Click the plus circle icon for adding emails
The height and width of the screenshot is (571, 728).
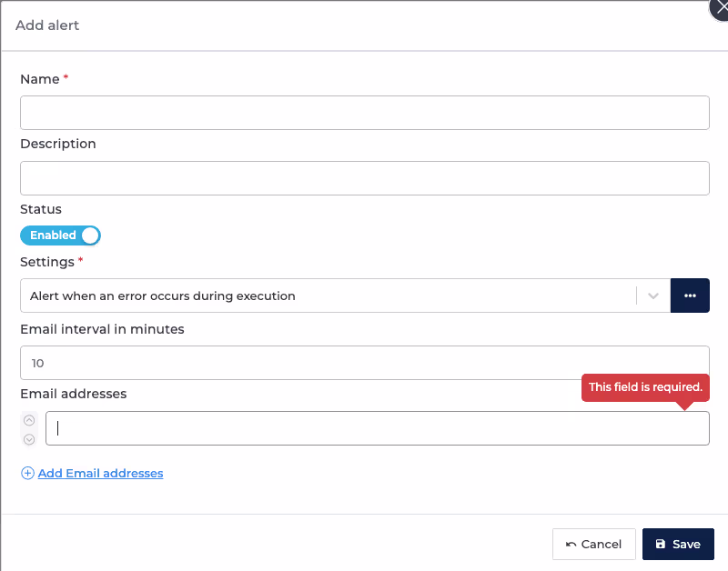pos(27,473)
